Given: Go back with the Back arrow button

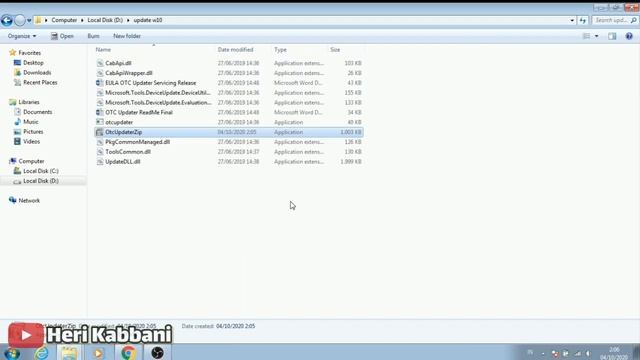Looking at the screenshot, I should 7,20.
